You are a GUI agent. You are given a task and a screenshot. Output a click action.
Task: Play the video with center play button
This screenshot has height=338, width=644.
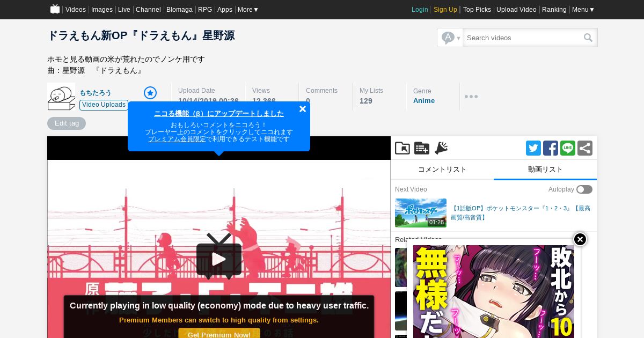click(219, 259)
